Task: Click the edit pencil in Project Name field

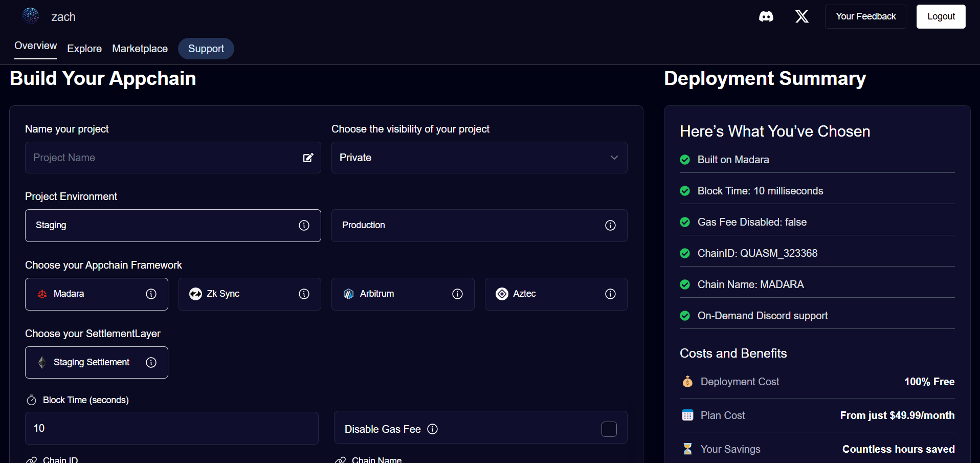Action: tap(308, 158)
